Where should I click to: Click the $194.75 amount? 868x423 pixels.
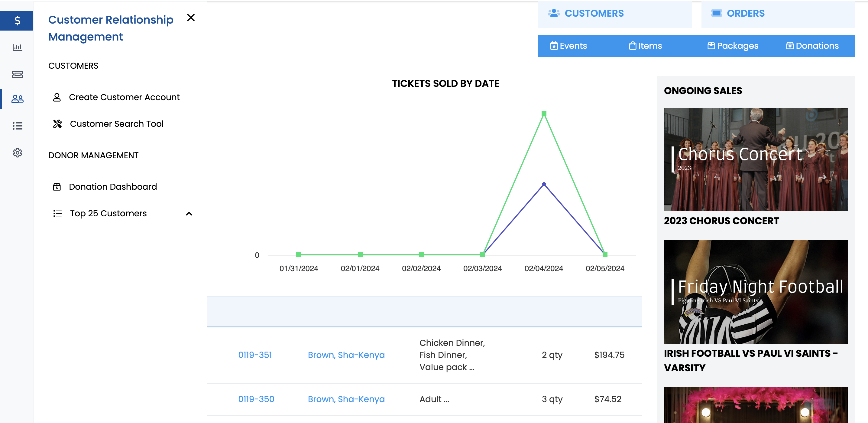[609, 355]
